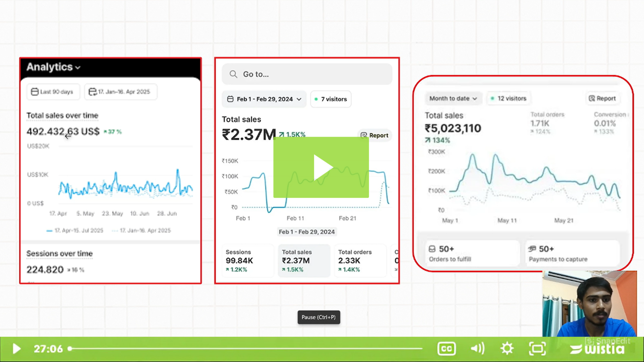Enter fullscreen mode icon
644x362 pixels.
[537, 349]
